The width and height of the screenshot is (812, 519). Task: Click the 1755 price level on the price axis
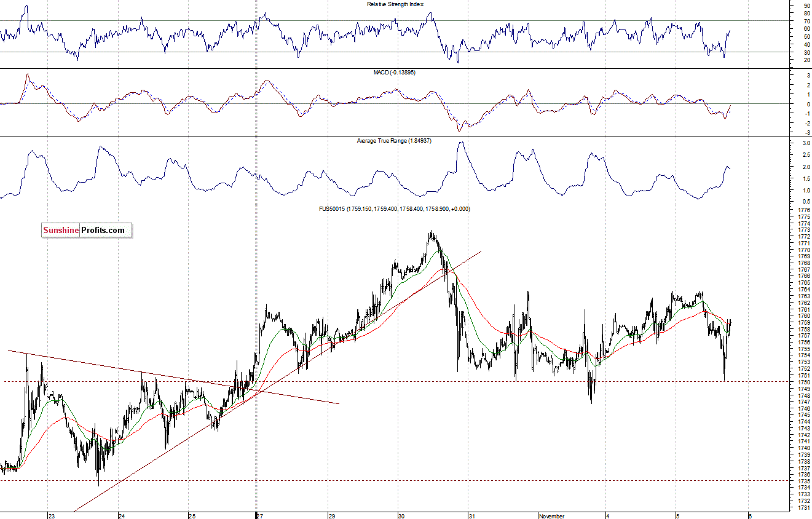click(x=803, y=349)
